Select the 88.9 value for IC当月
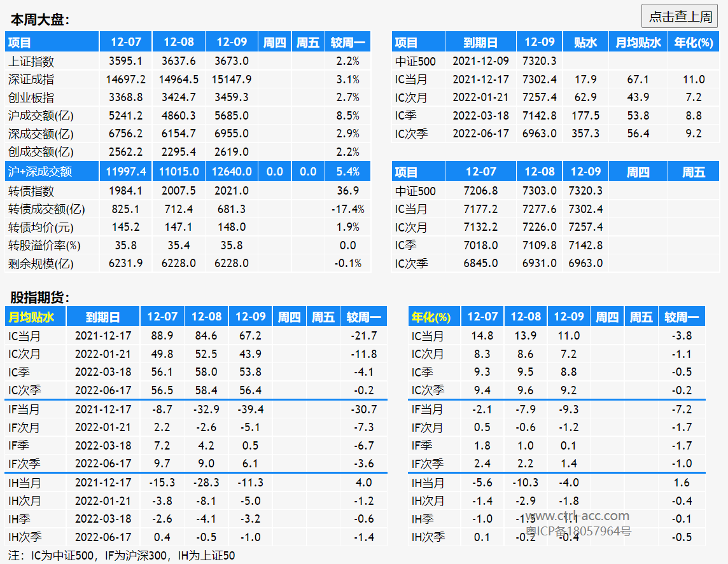 [162, 335]
